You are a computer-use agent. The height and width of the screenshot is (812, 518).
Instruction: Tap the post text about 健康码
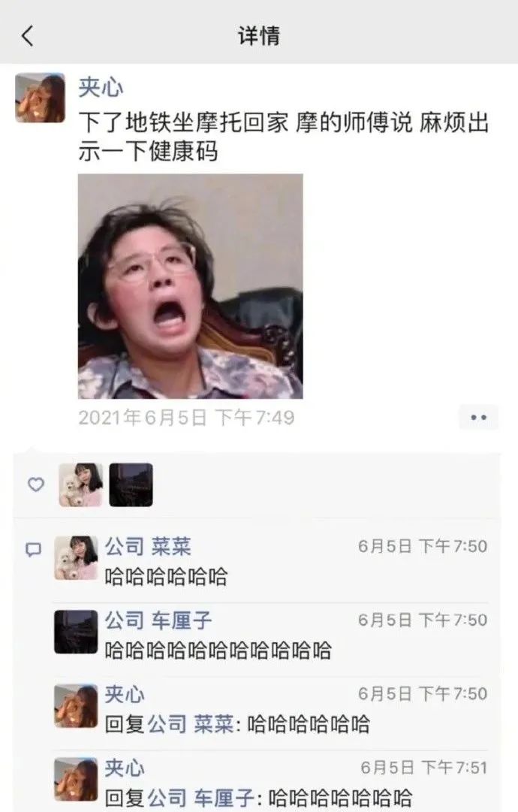284,137
